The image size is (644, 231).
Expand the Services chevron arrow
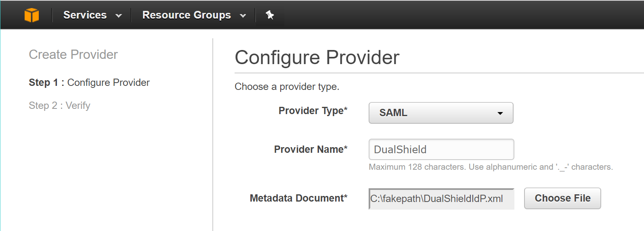(119, 16)
